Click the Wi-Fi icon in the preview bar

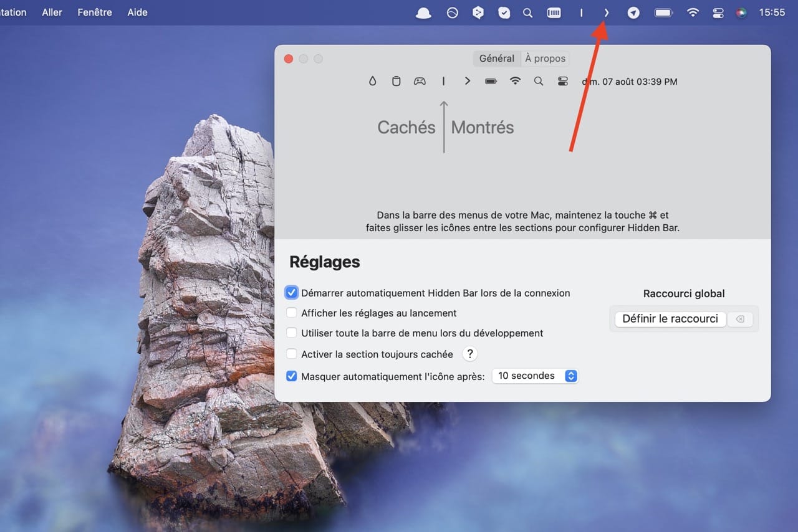point(515,81)
